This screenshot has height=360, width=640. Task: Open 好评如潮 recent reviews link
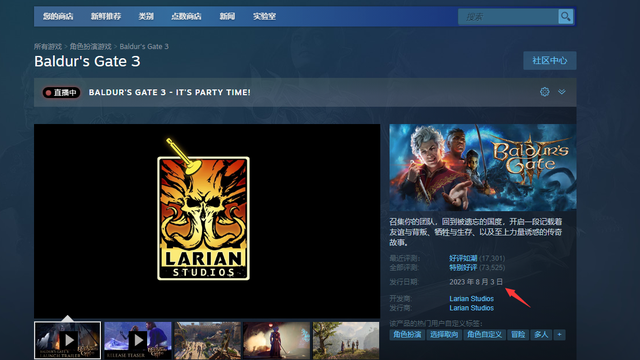coord(463,258)
